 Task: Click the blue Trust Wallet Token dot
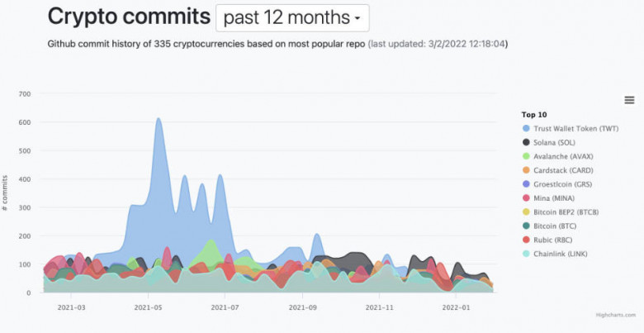526,128
